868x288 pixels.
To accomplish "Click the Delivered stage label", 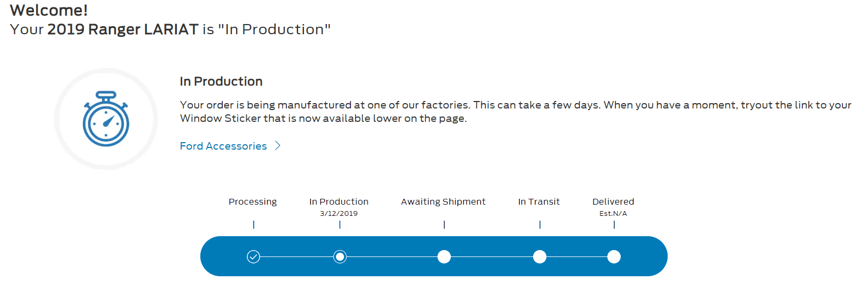I will pyautogui.click(x=613, y=201).
